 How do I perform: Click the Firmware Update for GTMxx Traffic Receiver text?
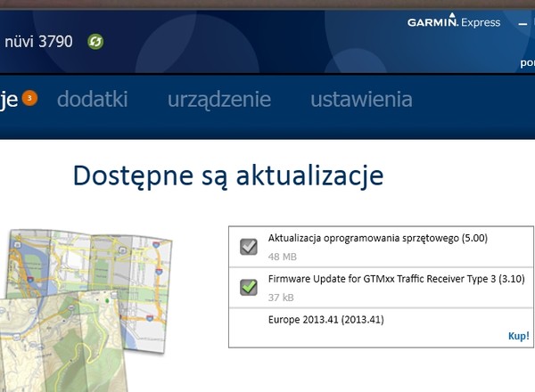point(397,279)
